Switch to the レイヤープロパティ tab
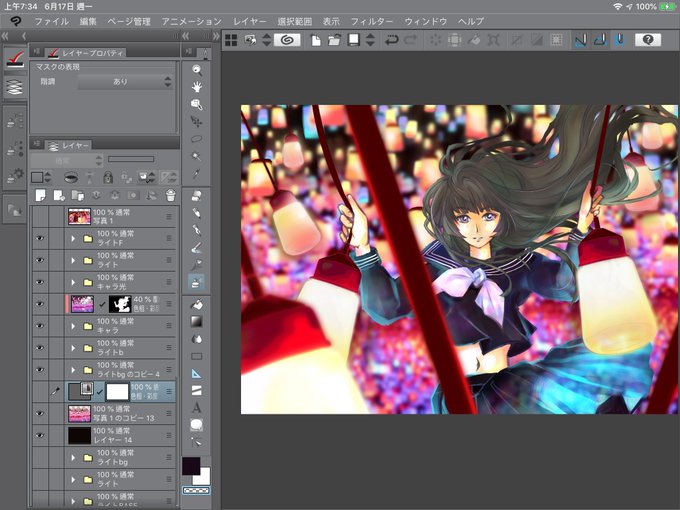Image resolution: width=680 pixels, height=510 pixels. coord(86,53)
